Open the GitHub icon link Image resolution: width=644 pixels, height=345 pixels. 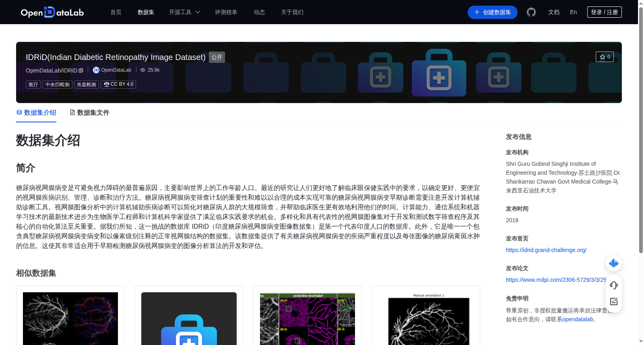click(x=531, y=12)
